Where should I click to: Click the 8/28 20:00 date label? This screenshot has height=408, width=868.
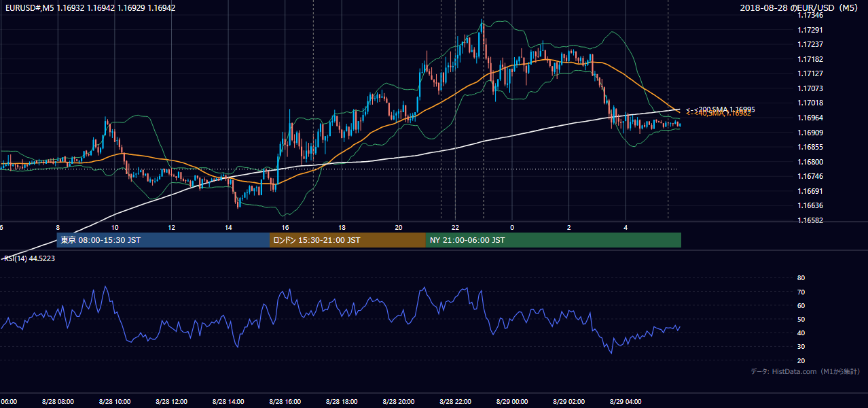(399, 401)
